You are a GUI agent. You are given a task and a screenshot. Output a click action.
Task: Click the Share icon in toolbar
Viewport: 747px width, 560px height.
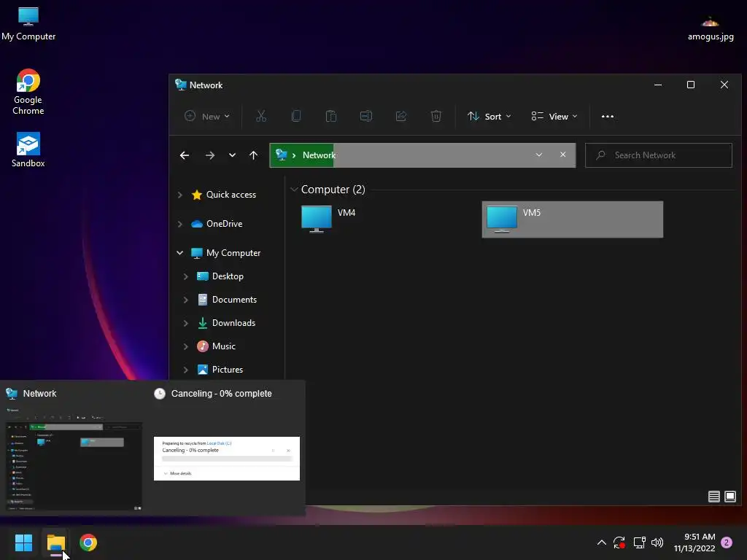(401, 116)
